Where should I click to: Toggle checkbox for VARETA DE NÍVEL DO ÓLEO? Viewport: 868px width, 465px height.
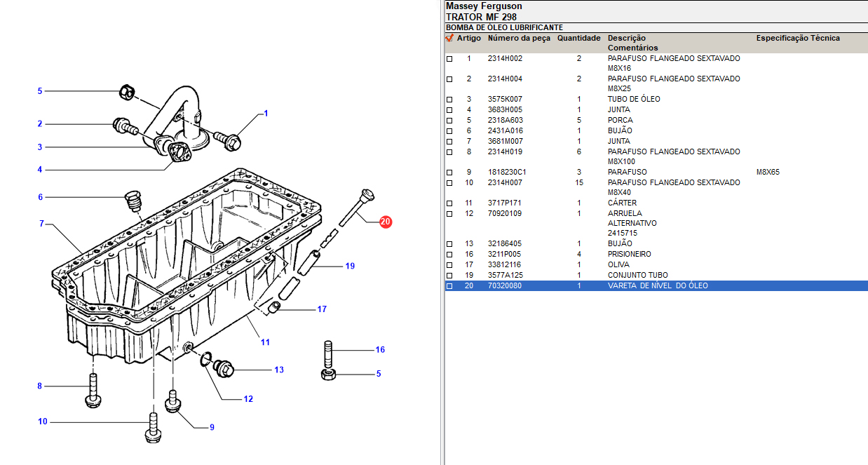click(x=449, y=286)
